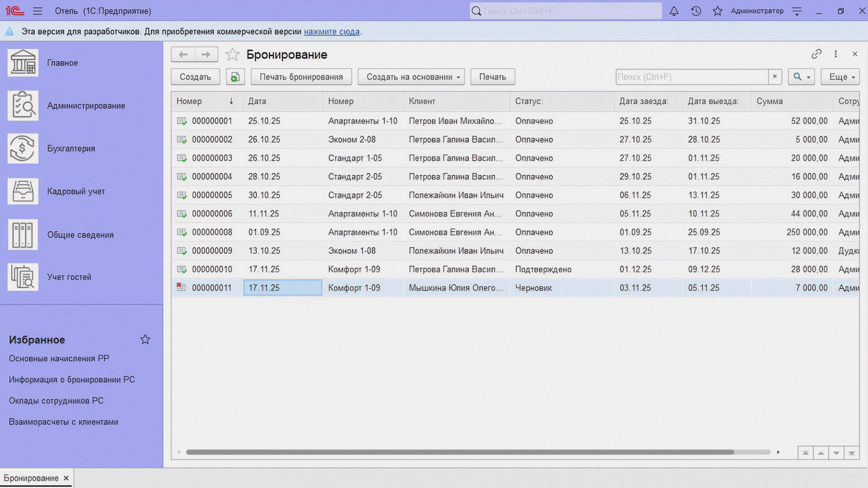Switch to the Бронирование bottom tab

(31, 478)
